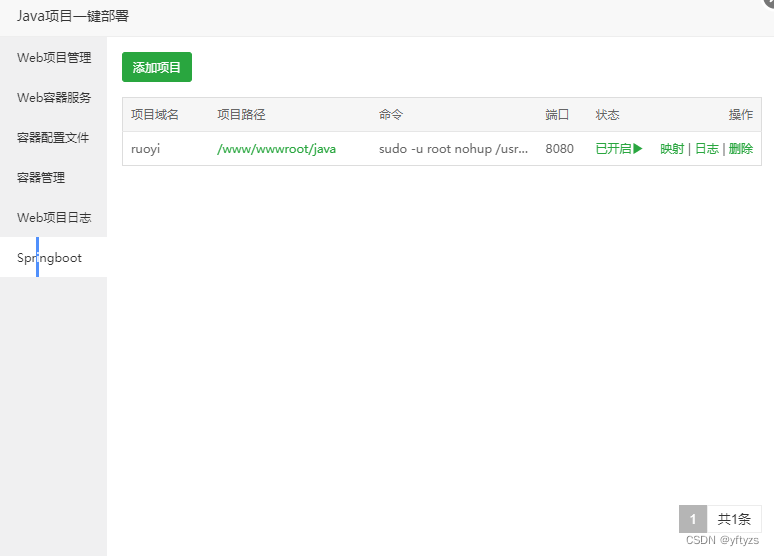
Task: Switch to Web容器服务 tab
Action: click(x=53, y=97)
